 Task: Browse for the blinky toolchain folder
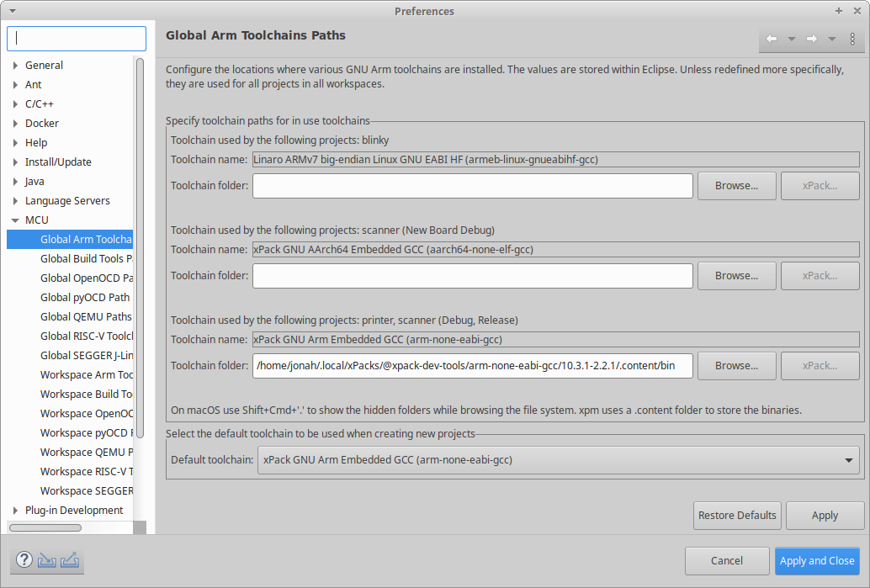736,185
